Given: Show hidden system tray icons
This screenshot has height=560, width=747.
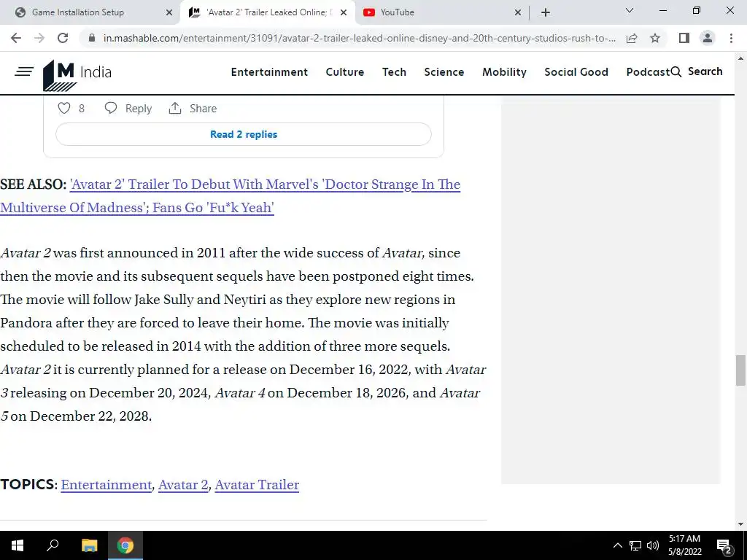Looking at the screenshot, I should pos(617,545).
